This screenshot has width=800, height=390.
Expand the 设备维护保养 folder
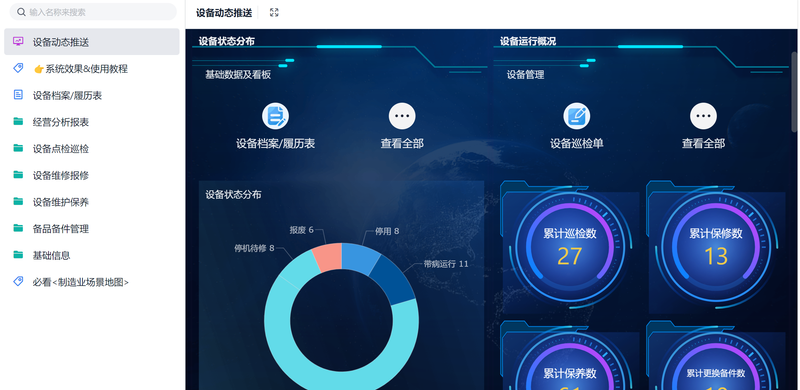point(92,202)
